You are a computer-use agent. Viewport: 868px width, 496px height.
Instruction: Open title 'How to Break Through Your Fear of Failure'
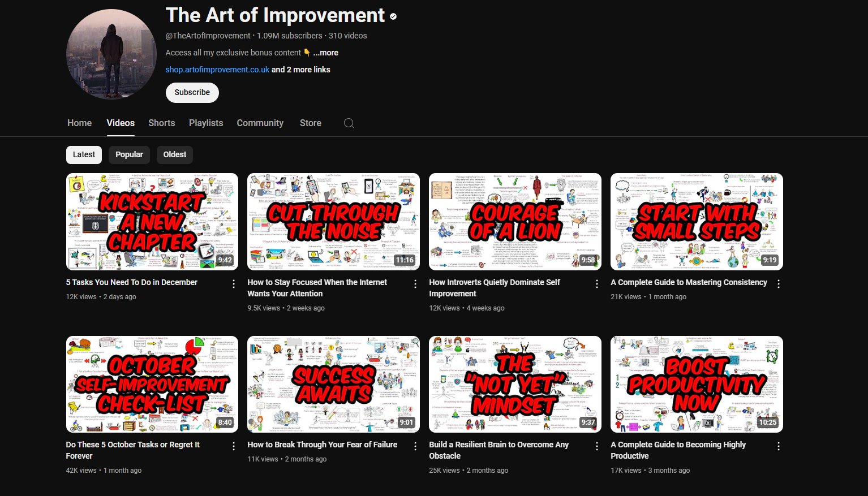pos(323,445)
